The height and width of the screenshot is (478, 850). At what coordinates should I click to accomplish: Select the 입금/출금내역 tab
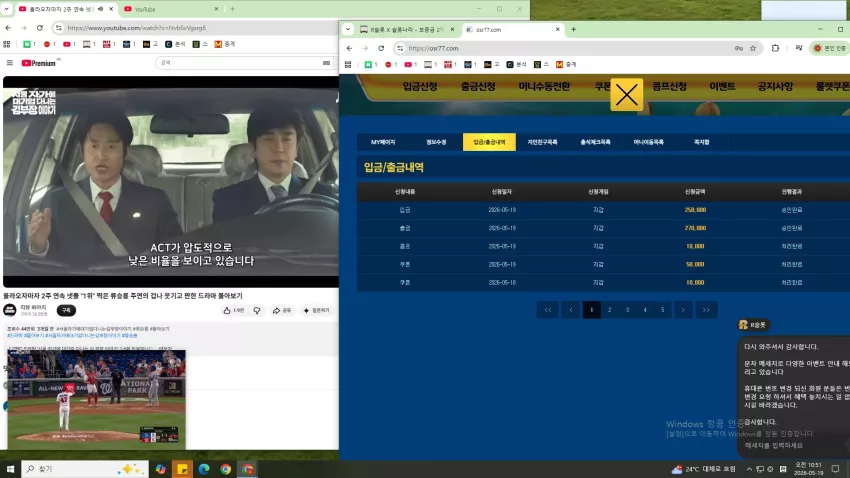[x=489, y=142]
